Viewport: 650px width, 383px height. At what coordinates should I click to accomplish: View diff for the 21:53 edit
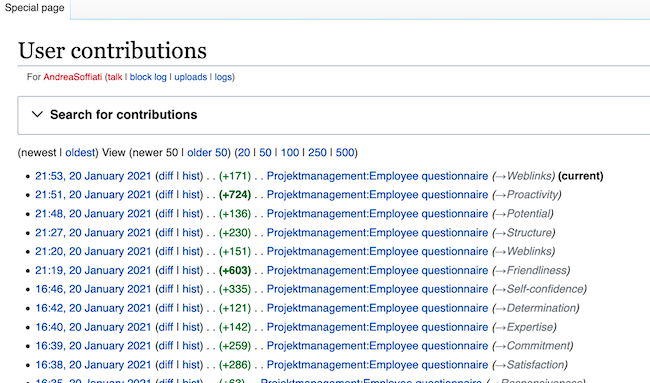tap(166, 176)
